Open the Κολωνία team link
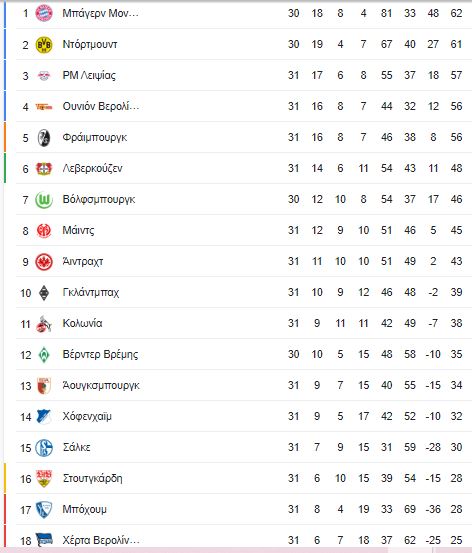Screen dimensions: 472x553 [83, 323]
